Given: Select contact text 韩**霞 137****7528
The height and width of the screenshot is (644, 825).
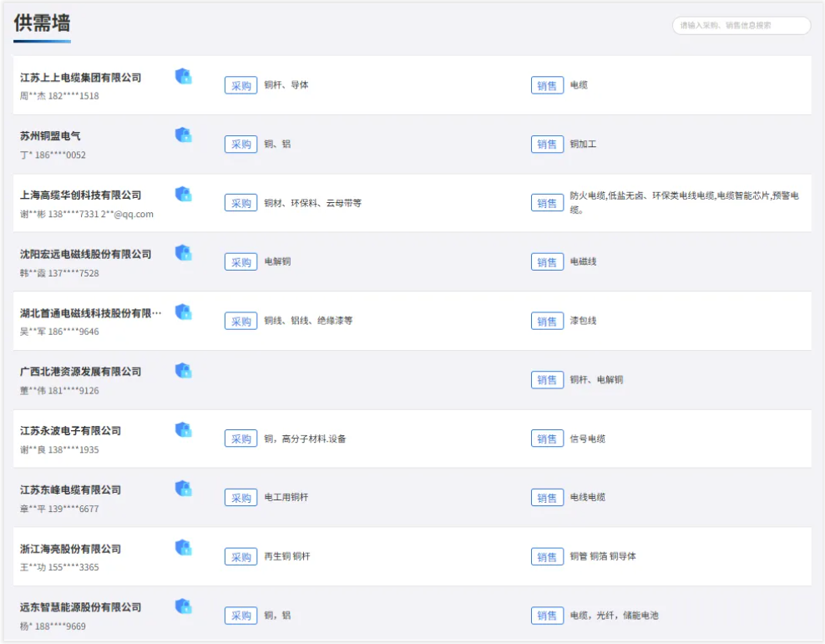Looking at the screenshot, I should 59,273.
